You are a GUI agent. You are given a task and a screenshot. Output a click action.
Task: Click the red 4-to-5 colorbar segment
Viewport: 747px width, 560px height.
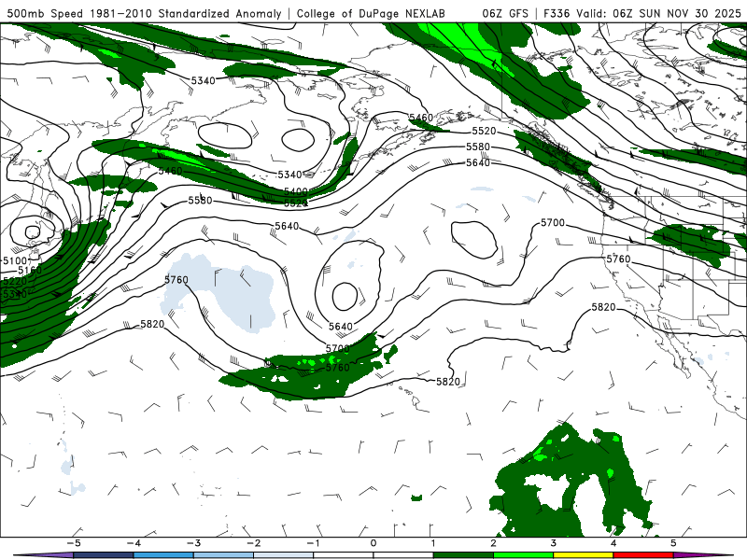pyautogui.click(x=643, y=555)
